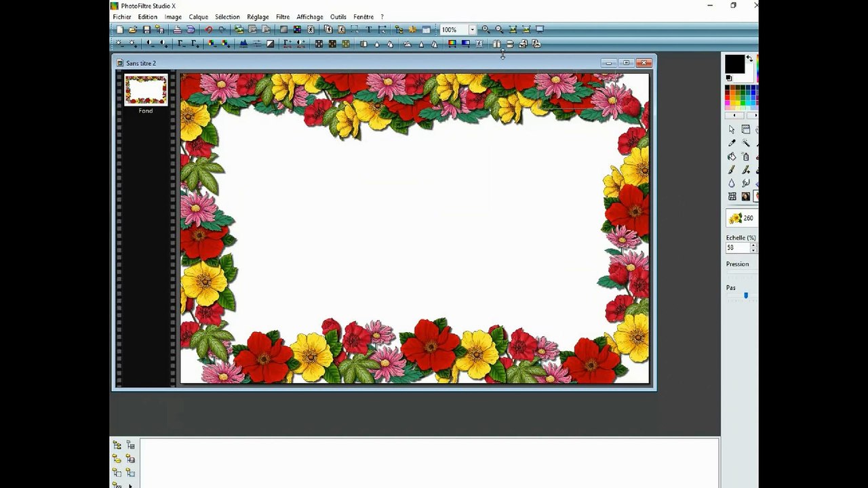Save the image using floppy icon
The image size is (868, 488).
[x=146, y=29]
